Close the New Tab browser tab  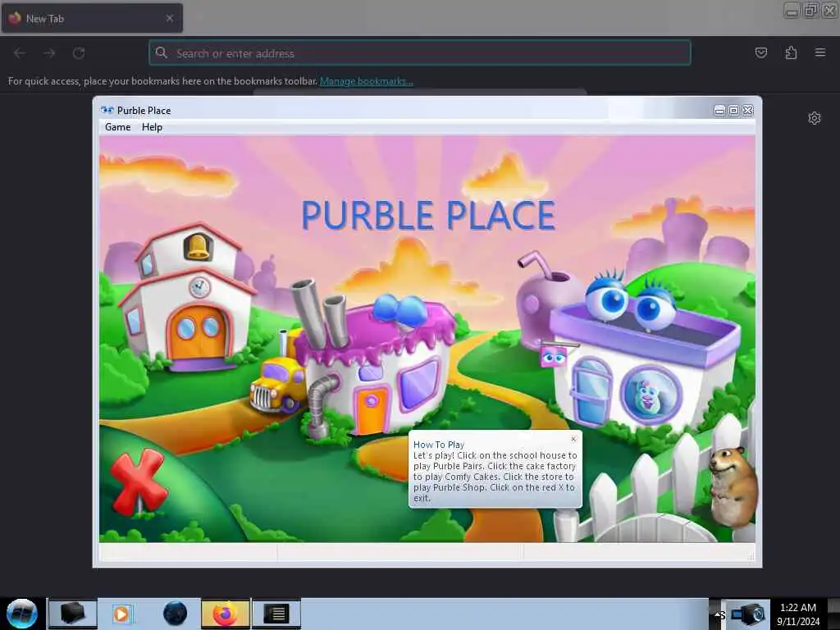(169, 18)
